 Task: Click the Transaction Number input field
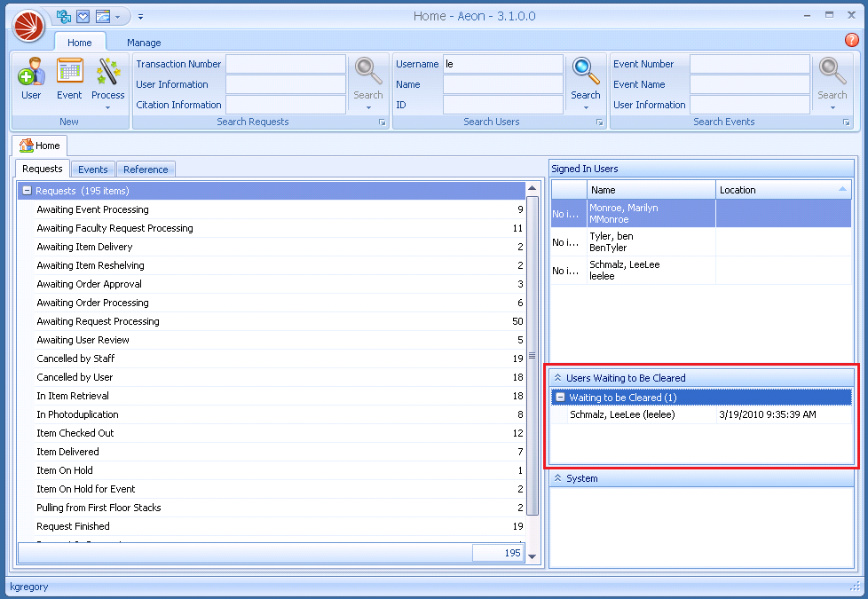(285, 64)
